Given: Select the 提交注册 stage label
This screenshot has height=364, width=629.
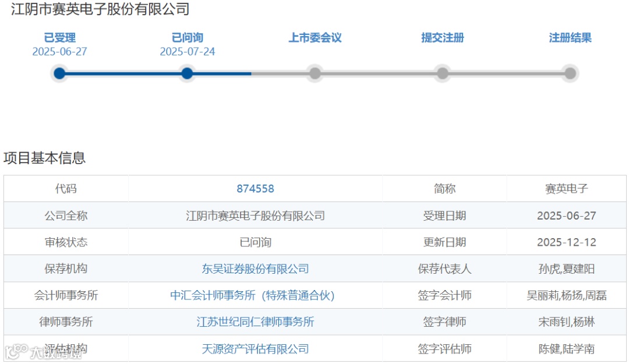Looking at the screenshot, I should point(443,38).
